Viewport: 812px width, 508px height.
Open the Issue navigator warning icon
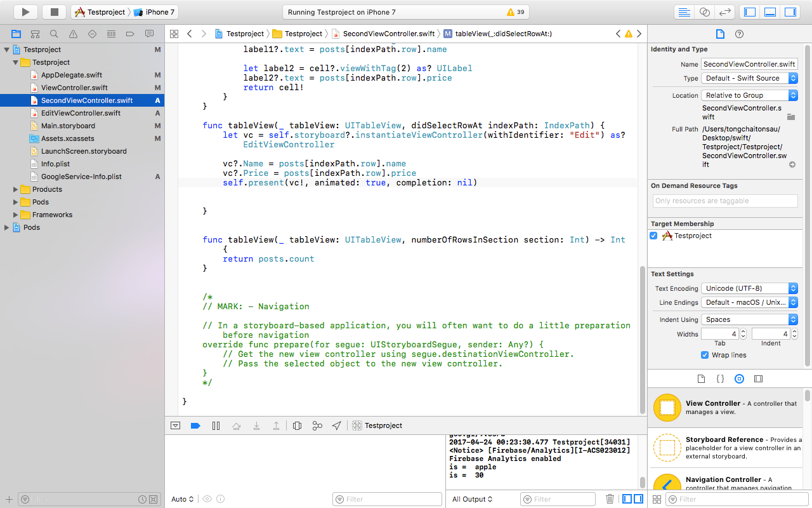click(x=71, y=34)
